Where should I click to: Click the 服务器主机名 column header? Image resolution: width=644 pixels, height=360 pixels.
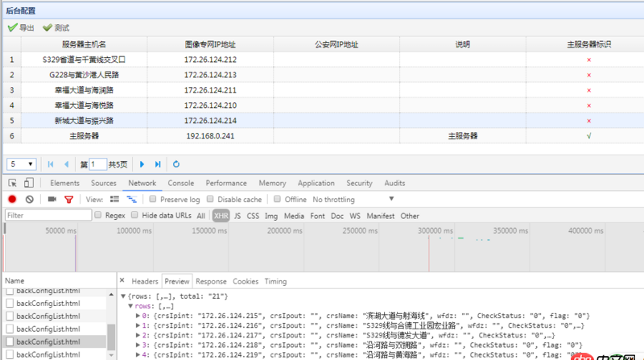tap(85, 44)
